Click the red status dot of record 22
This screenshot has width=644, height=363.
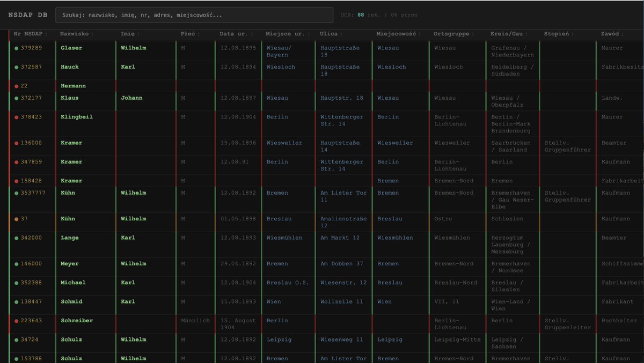pos(17,86)
